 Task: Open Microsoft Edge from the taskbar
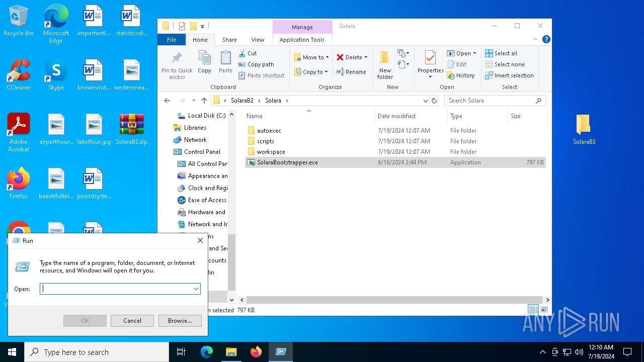207,352
